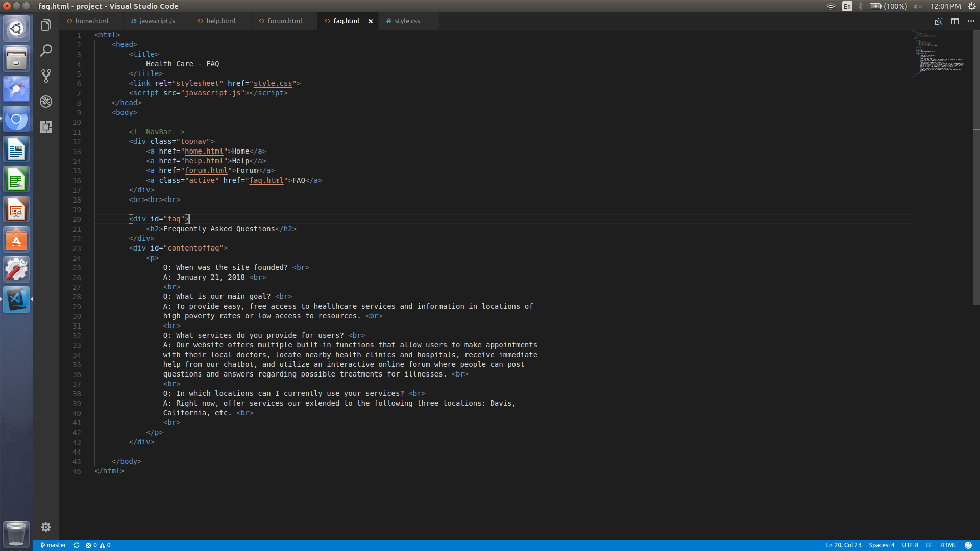Screen dimensions: 980x551
Task: Open the Extensions view
Action: point(46,127)
